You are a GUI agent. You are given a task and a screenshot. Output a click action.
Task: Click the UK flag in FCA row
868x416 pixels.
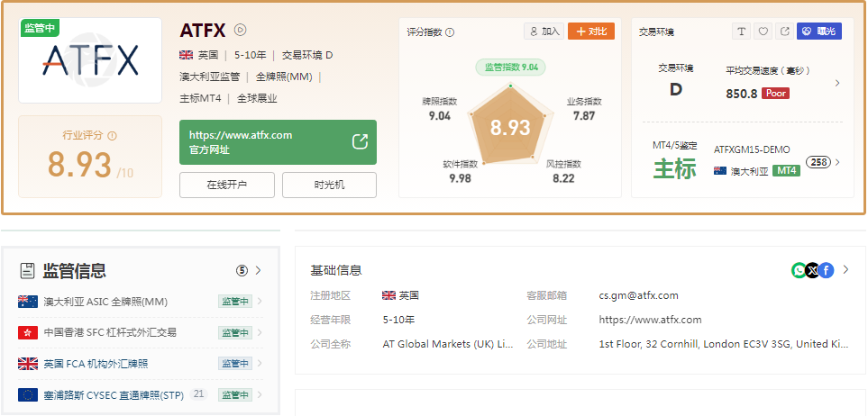click(28, 364)
